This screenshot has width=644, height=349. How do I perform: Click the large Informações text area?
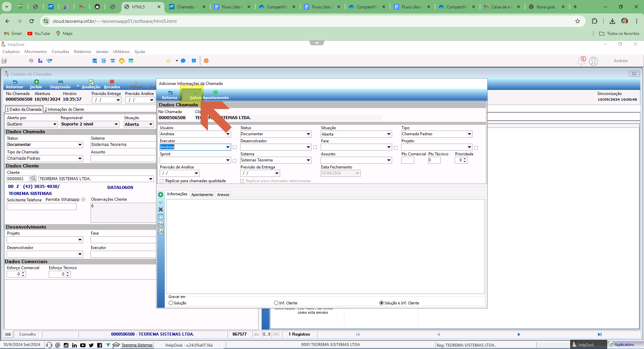click(x=326, y=247)
